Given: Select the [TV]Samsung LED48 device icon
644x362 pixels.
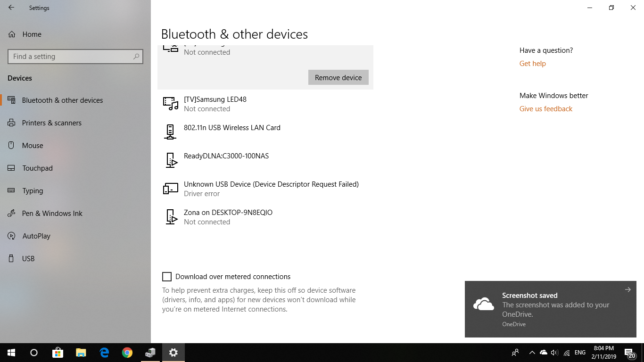Looking at the screenshot, I should 171,104.
